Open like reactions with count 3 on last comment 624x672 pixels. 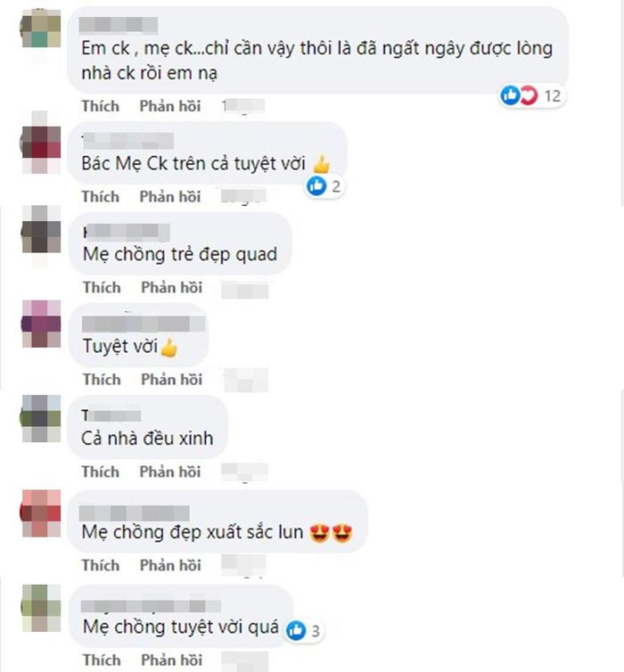point(304,631)
